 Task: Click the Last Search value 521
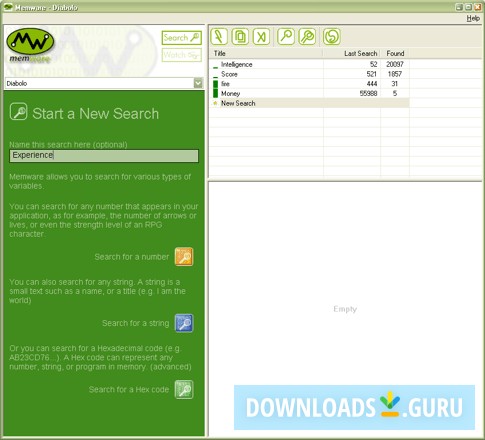(372, 74)
